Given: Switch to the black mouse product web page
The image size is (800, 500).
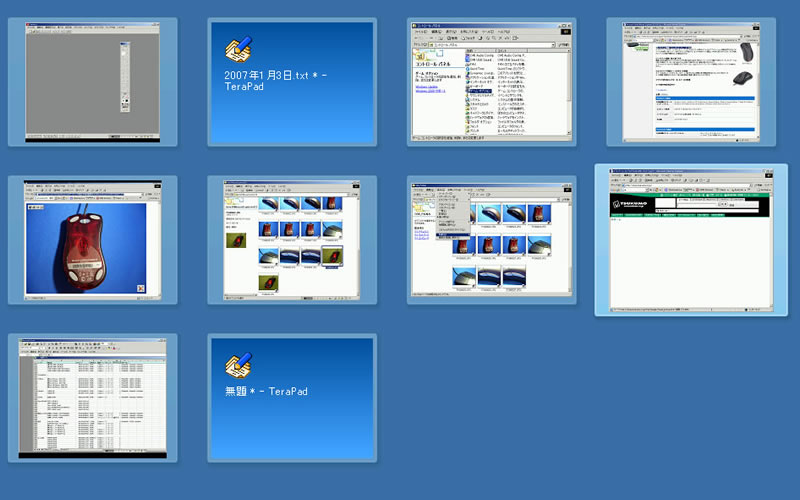Looking at the screenshot, I should pyautogui.click(x=691, y=82).
